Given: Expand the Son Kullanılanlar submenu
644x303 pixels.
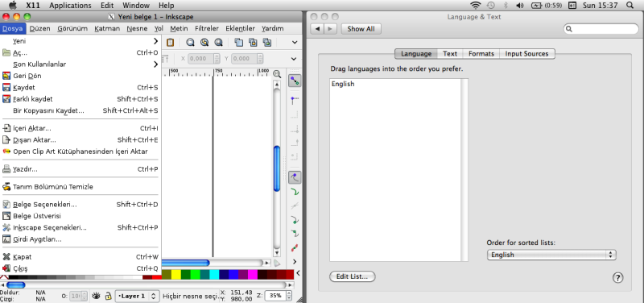Looking at the screenshot, I should 80,64.
